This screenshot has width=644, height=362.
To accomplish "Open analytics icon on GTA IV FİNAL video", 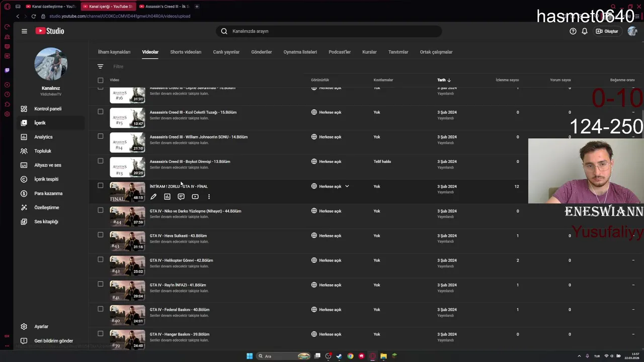I will coord(167,197).
